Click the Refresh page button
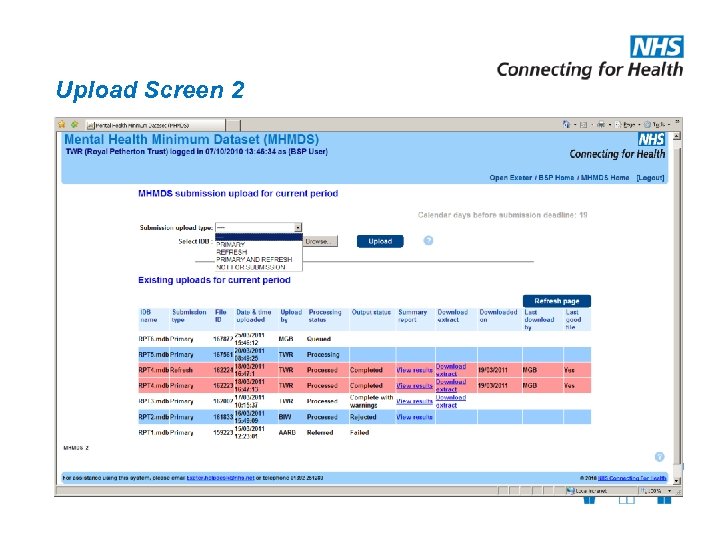Viewport: 720px width, 540px height. tap(557, 301)
